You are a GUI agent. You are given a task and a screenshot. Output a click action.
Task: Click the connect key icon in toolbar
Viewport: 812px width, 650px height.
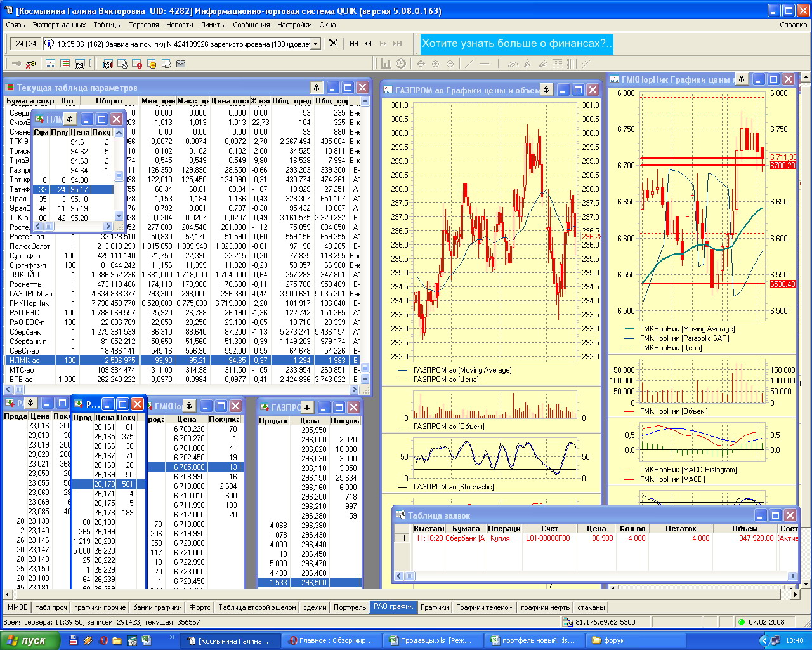click(x=16, y=63)
